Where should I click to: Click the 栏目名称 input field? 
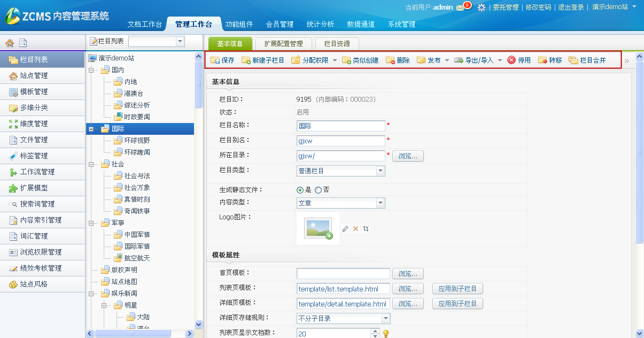coord(340,126)
